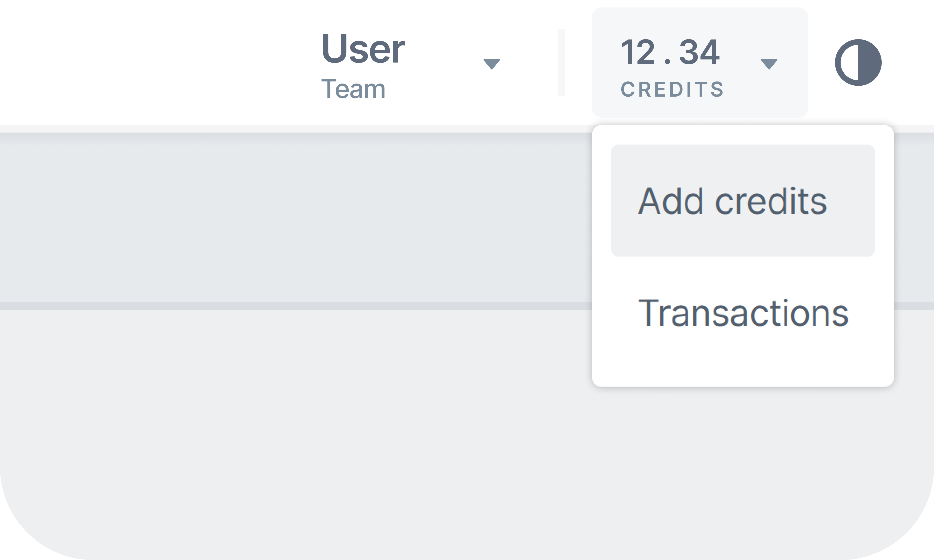Viewport: 934px width, 560px height.
Task: Click the half-filled circle theme icon
Action: (x=858, y=63)
